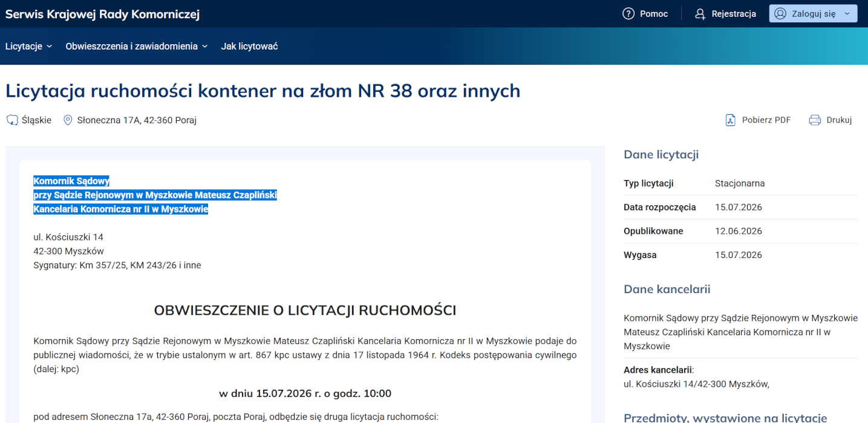This screenshot has height=423, width=868.
Task: Click the value Stacjonarna
Action: point(740,183)
